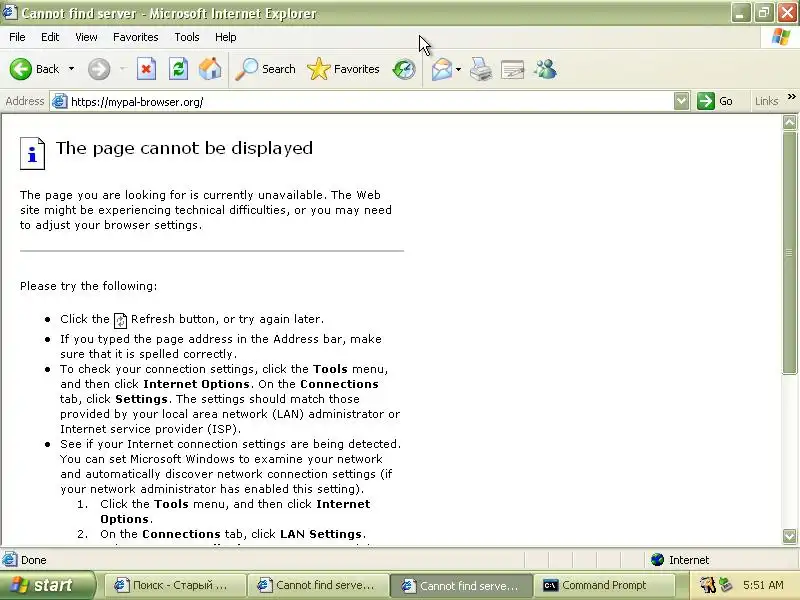The height and width of the screenshot is (600, 800).
Task: Click the first system tray icon
Action: pos(707,585)
